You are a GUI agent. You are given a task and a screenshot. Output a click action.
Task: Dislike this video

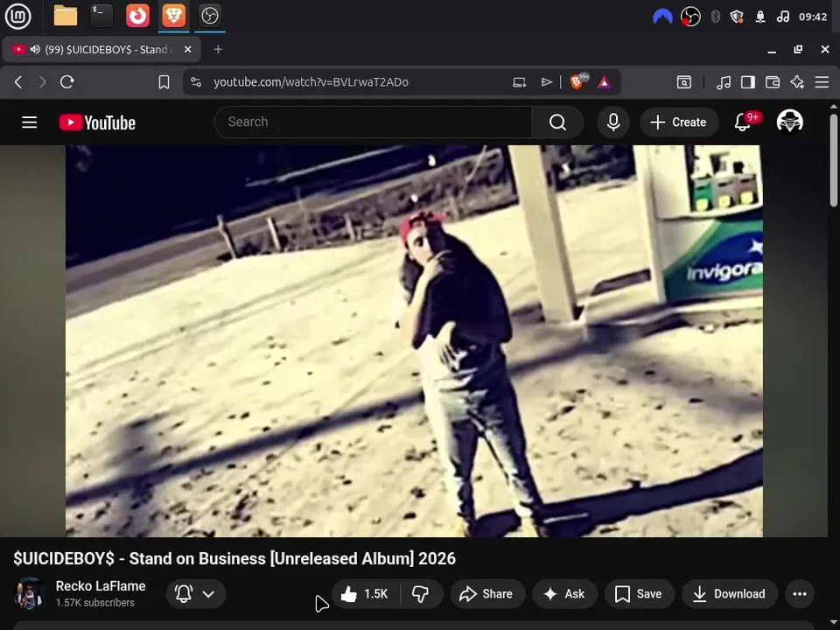421,593
